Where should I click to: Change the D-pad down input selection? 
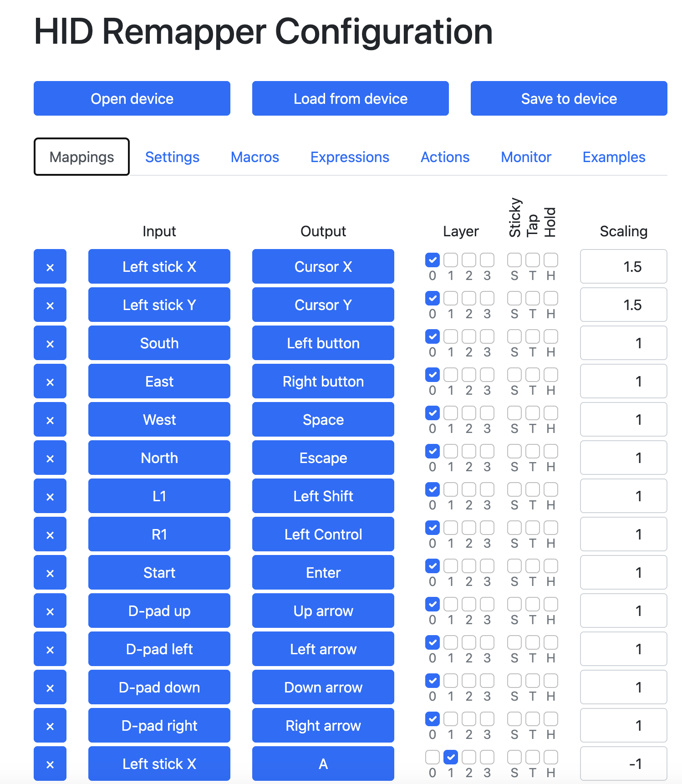coord(159,687)
